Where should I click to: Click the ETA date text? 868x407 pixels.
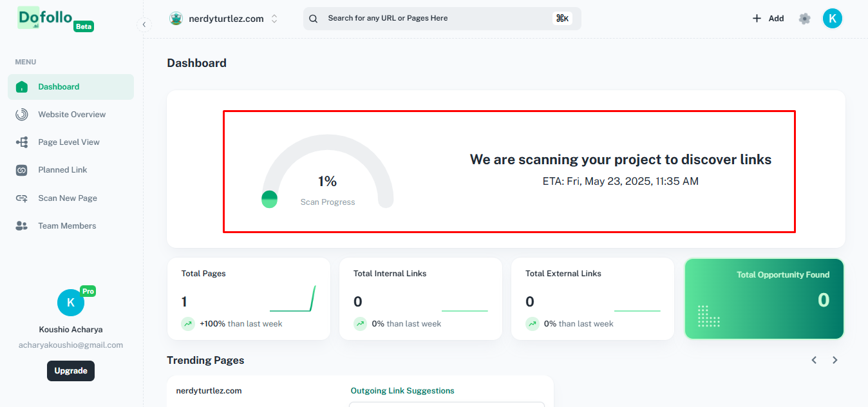621,182
